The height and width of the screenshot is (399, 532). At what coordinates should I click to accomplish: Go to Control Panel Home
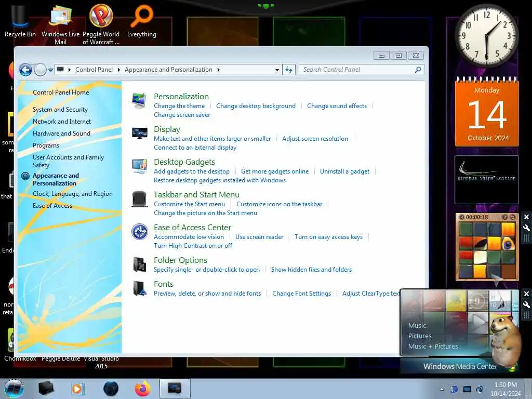click(61, 92)
